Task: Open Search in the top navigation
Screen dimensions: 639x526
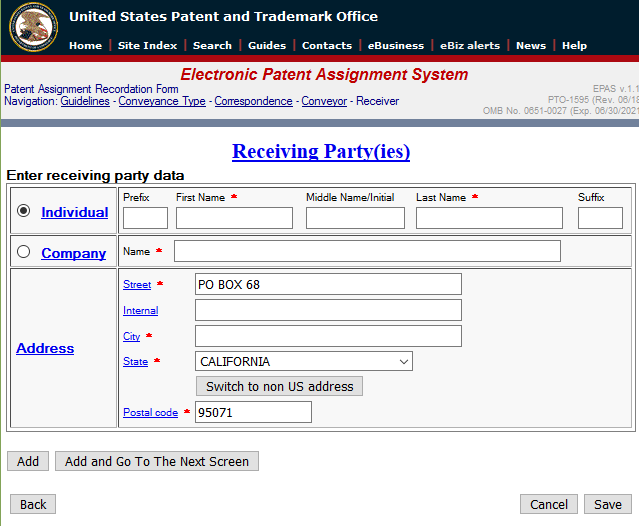Action: click(212, 46)
